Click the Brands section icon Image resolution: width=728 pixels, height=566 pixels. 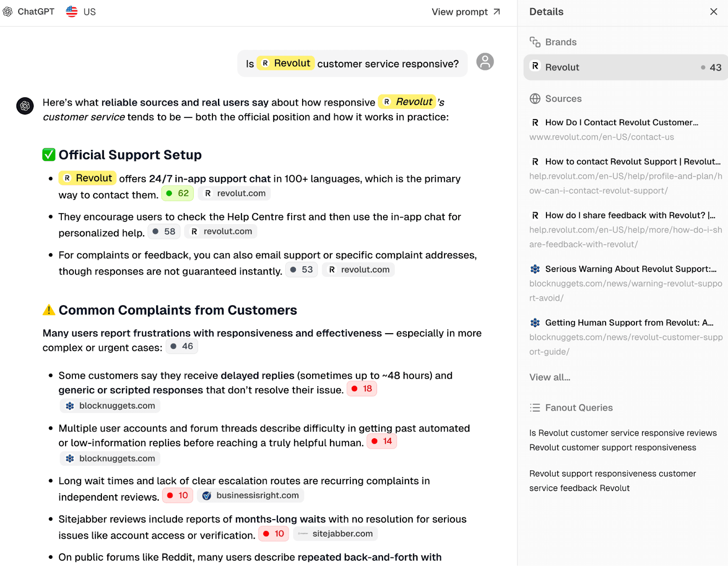(x=535, y=42)
